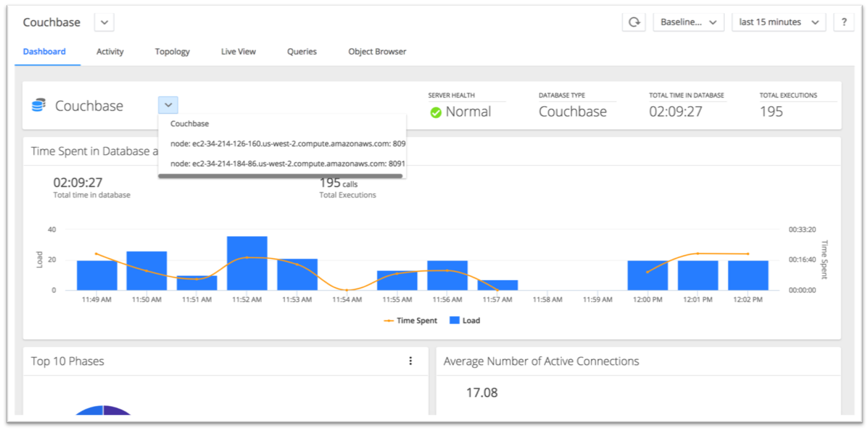Click the 11:57 AM load bar
The height and width of the screenshot is (430, 868).
click(498, 285)
